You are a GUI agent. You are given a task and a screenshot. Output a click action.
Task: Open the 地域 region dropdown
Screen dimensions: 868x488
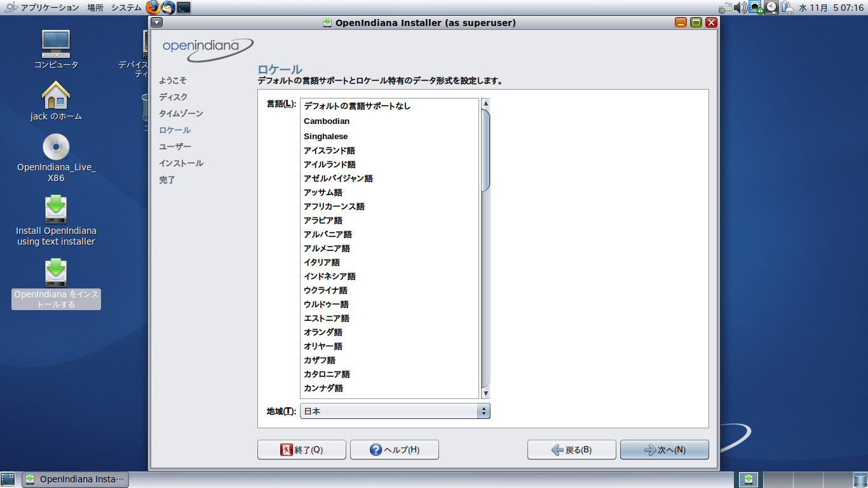(395, 411)
